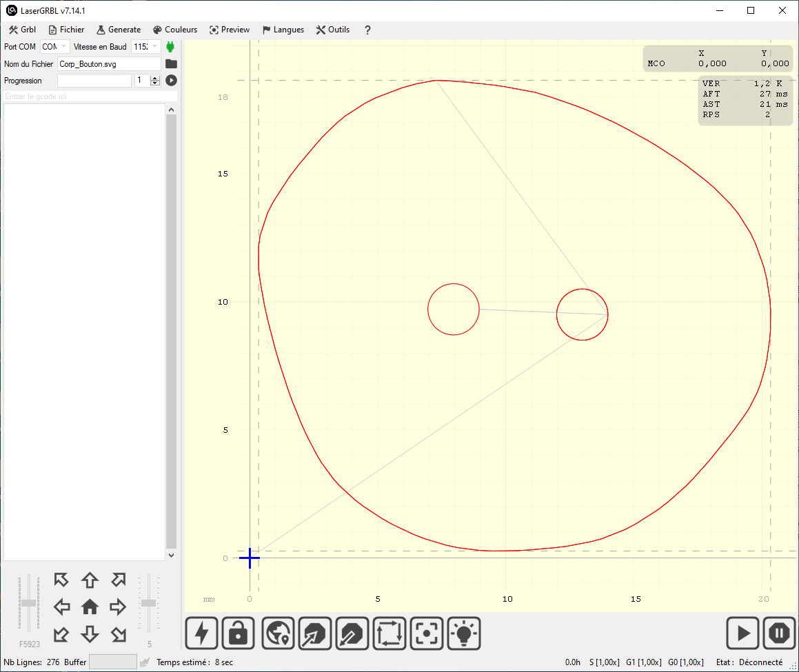Open the Couleurs menu
Image resolution: width=799 pixels, height=672 pixels.
coord(175,30)
